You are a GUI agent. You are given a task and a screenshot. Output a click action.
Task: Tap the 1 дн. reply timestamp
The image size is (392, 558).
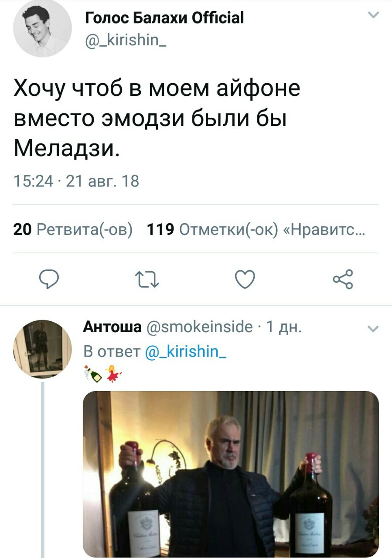pos(283,327)
